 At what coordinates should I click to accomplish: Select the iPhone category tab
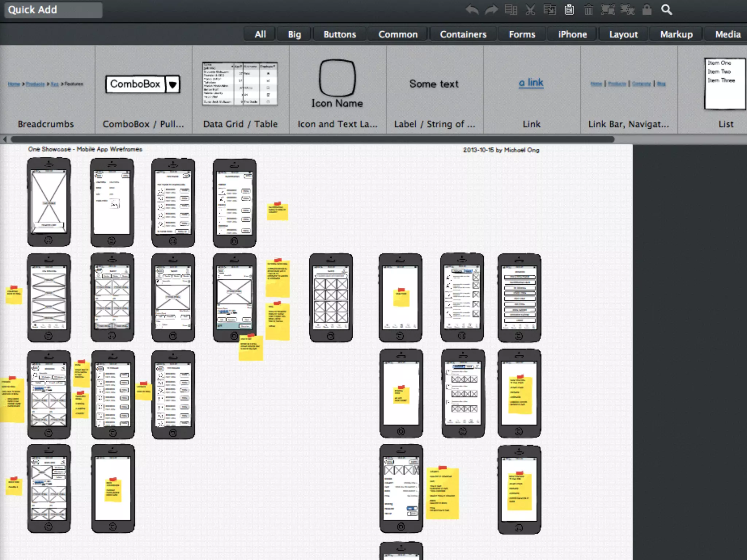[572, 34]
